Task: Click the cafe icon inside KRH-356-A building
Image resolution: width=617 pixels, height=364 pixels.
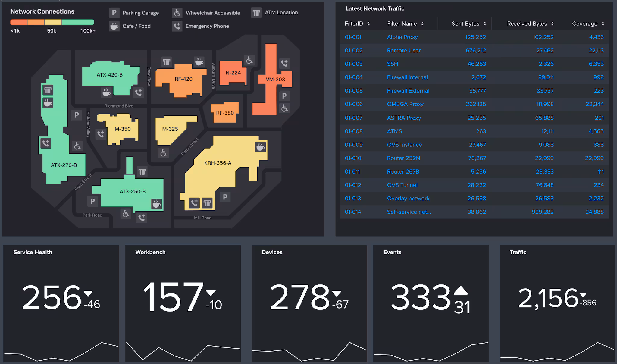Action: point(260,147)
